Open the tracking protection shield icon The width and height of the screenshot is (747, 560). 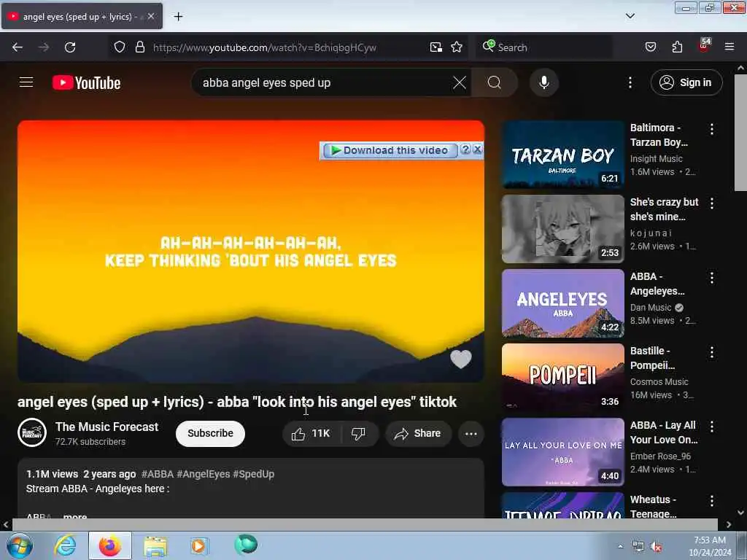point(120,47)
